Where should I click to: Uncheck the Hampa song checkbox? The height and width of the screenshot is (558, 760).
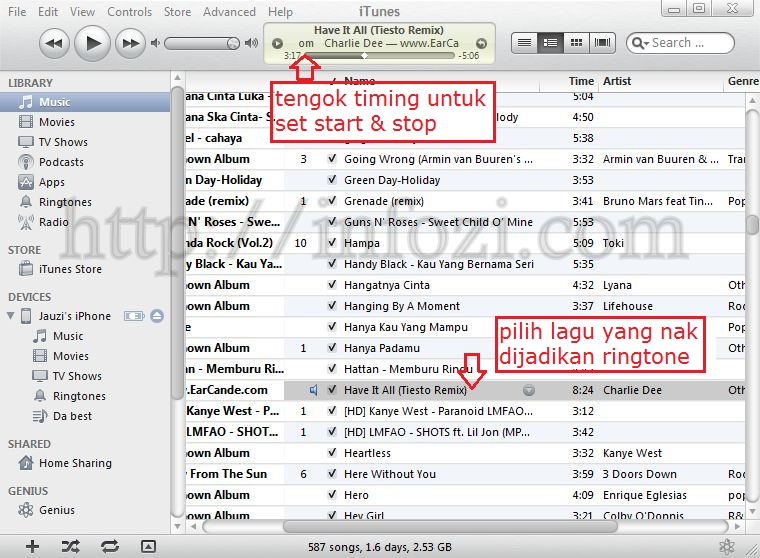coord(332,243)
